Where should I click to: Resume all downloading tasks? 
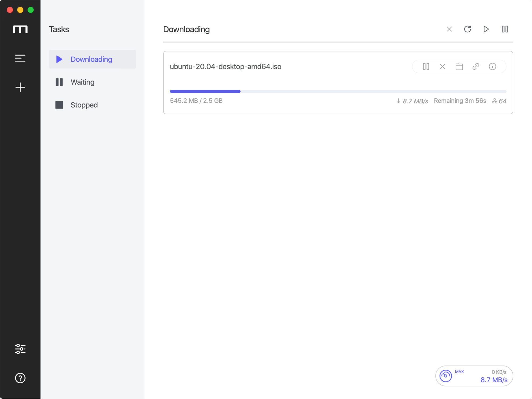coord(486,29)
